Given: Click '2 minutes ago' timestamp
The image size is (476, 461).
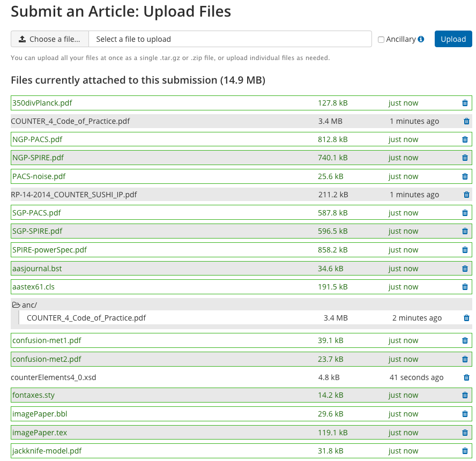Looking at the screenshot, I should point(417,318).
